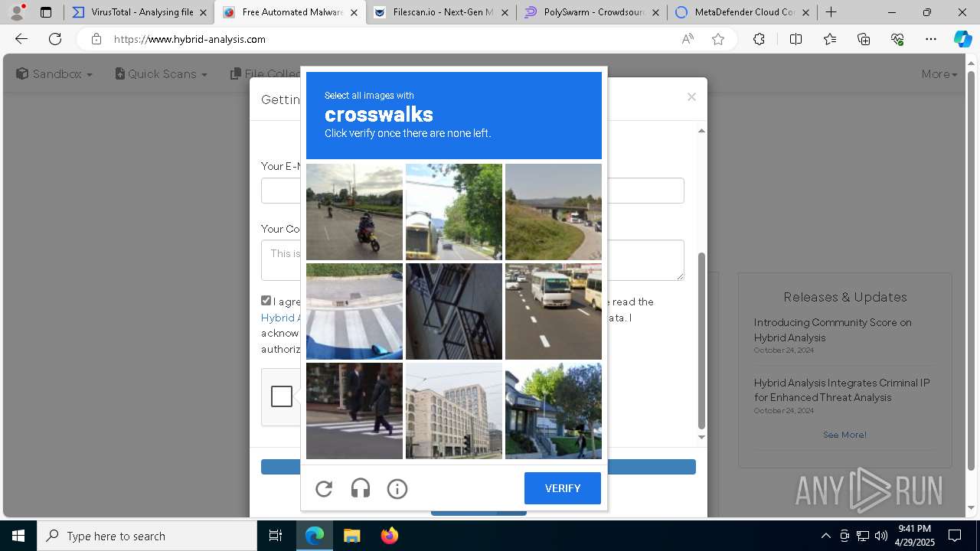Open the Collections icon

click(x=864, y=39)
